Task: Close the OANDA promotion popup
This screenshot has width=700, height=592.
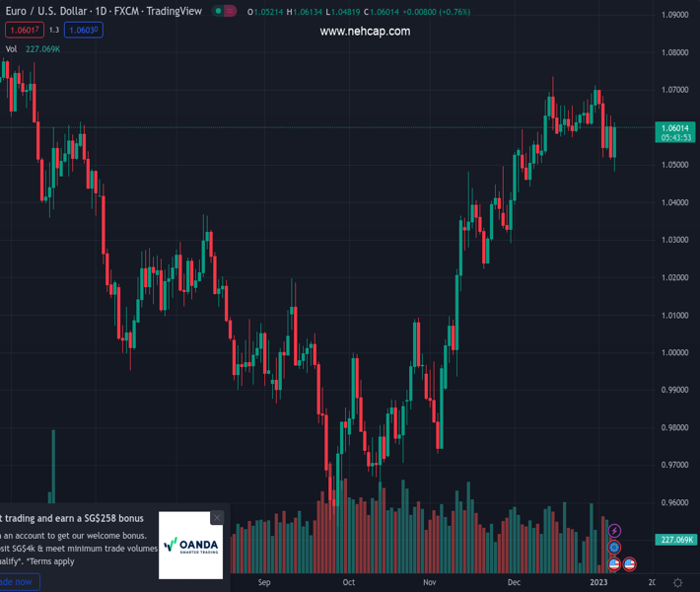Action: [x=217, y=517]
